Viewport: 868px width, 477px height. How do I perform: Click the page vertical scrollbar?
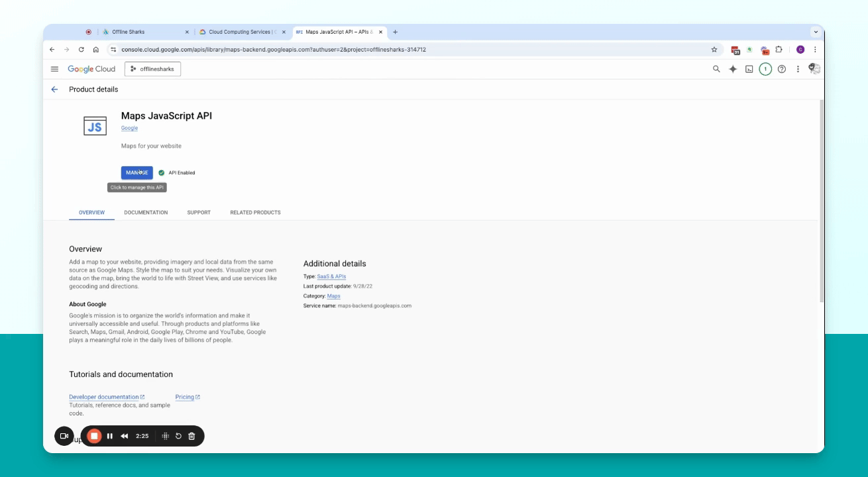tap(822, 201)
